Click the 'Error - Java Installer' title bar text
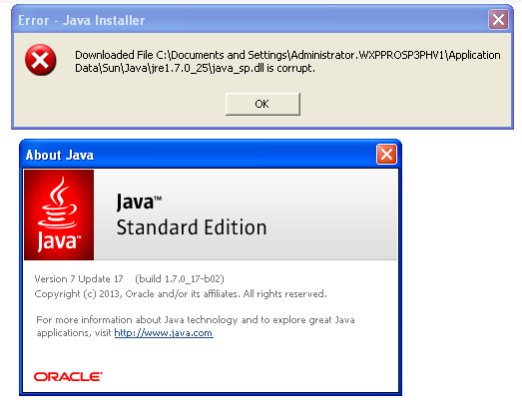The image size is (522, 420). [82, 20]
